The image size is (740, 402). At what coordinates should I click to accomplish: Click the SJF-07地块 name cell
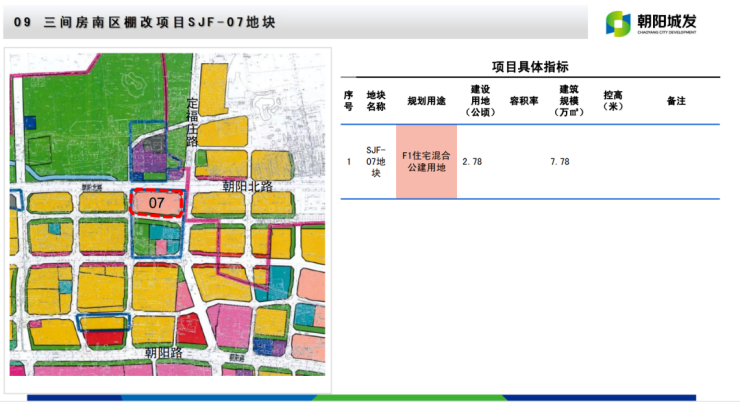(x=376, y=161)
